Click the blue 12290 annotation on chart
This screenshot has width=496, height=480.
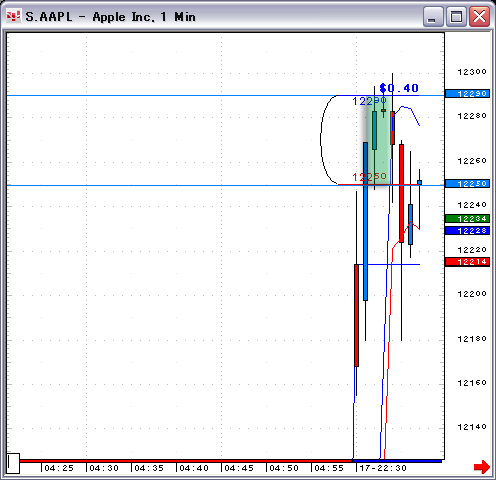pyautogui.click(x=369, y=101)
